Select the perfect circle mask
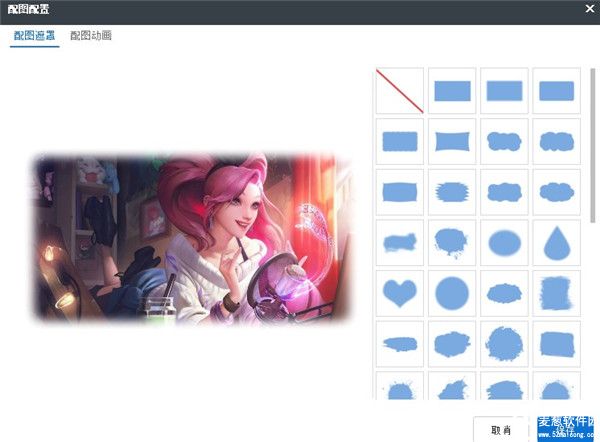600x442 pixels. [x=452, y=293]
